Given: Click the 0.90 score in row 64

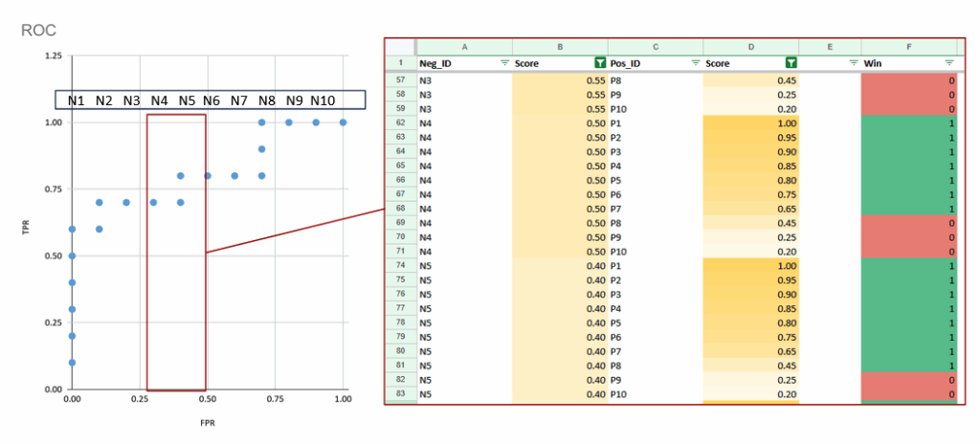Looking at the screenshot, I should pyautogui.click(x=751, y=152).
